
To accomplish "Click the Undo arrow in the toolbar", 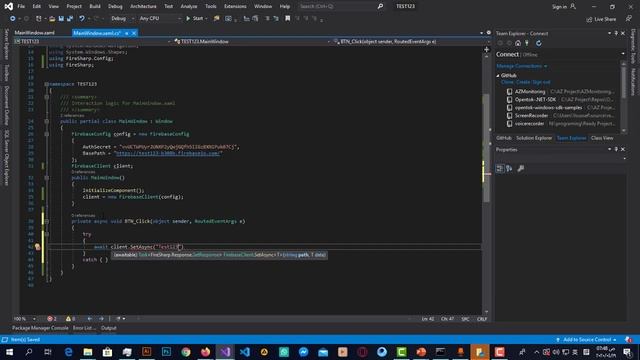I will tap(82, 19).
